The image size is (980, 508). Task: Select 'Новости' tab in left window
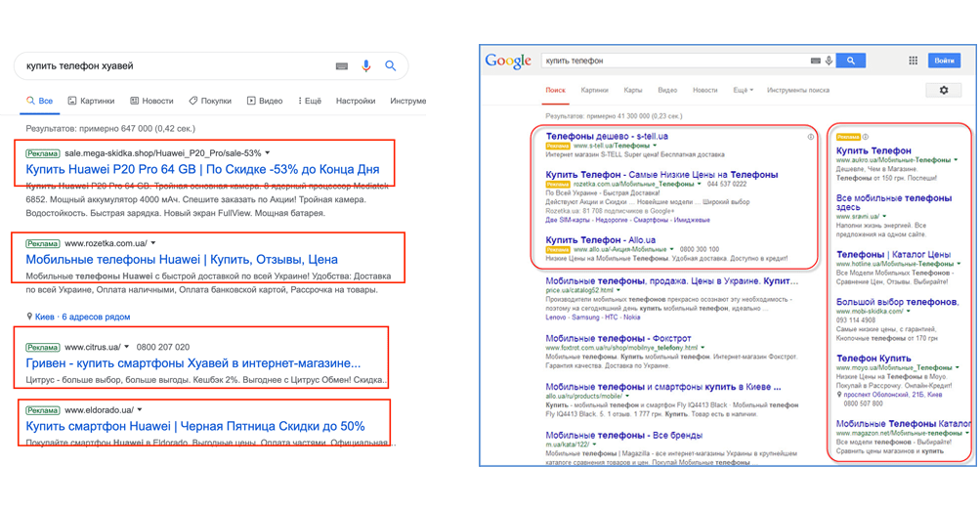click(150, 101)
